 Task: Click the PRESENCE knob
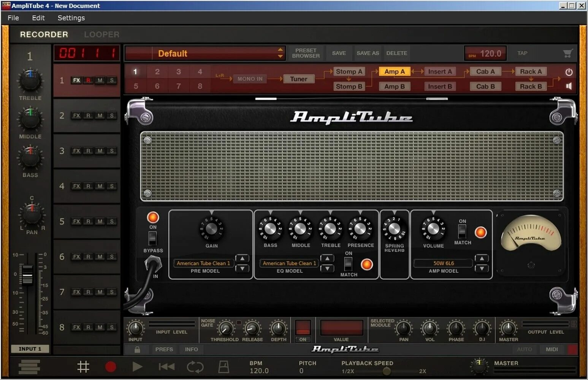(360, 228)
